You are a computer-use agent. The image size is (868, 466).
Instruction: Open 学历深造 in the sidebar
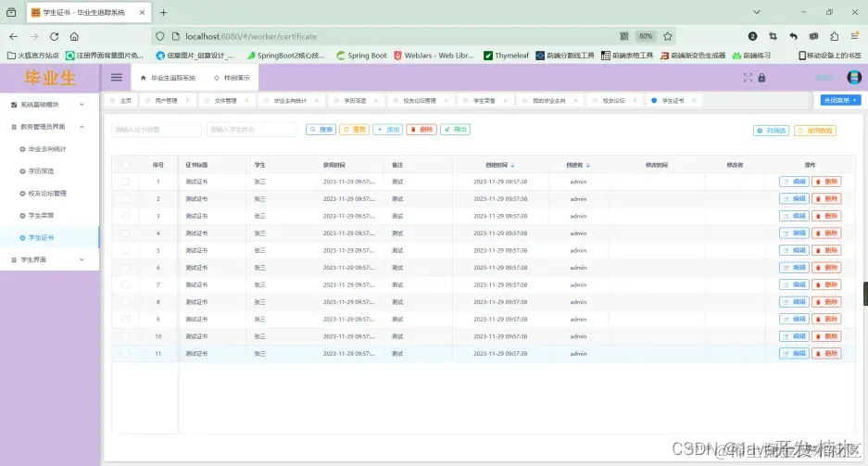tap(41, 171)
